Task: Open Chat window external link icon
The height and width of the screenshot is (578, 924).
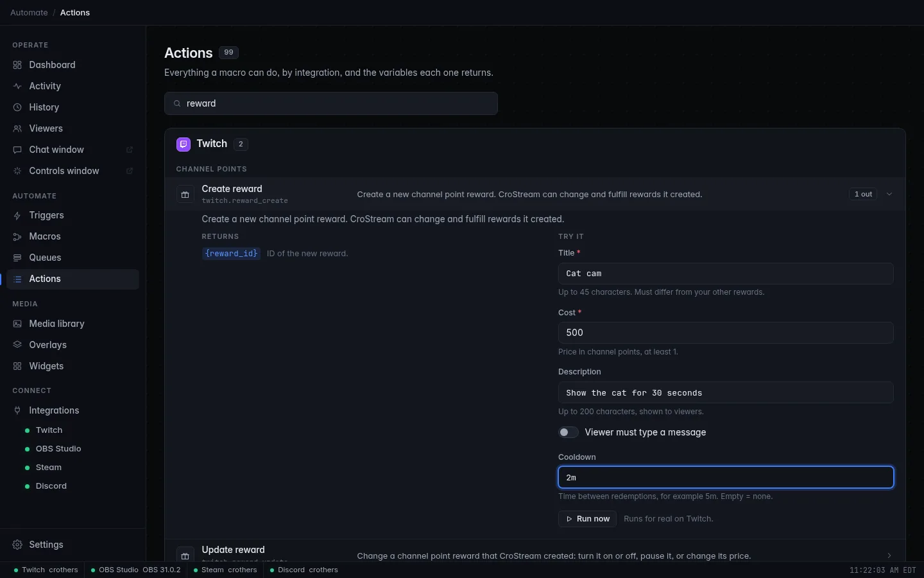Action: click(x=130, y=150)
